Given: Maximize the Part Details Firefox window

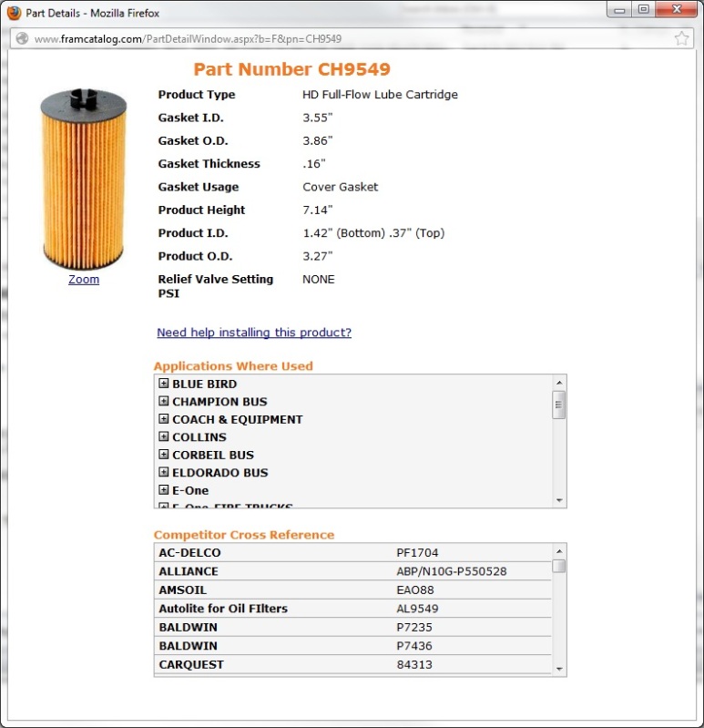Looking at the screenshot, I should [x=644, y=9].
